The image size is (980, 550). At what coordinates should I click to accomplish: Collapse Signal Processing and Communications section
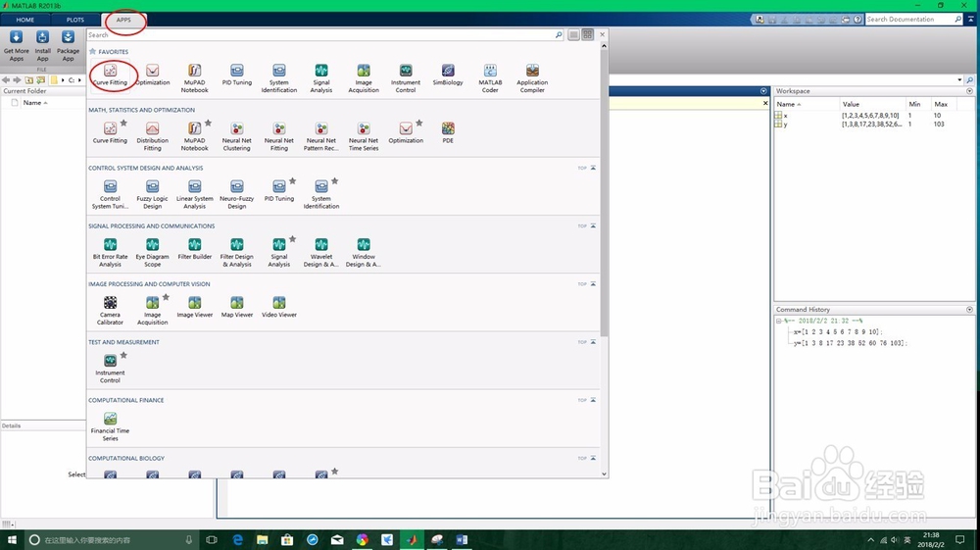(593, 225)
